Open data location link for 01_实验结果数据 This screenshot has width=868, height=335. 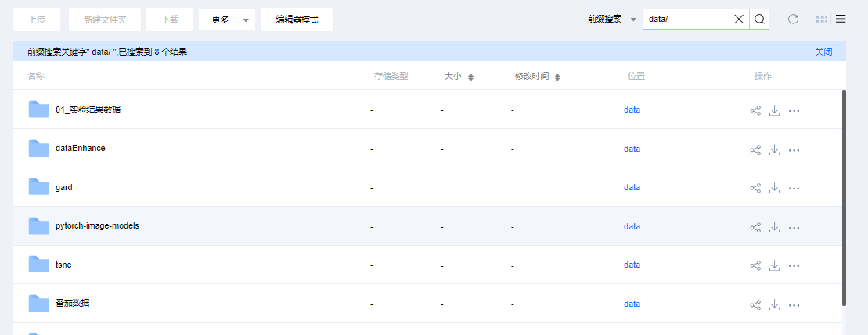pos(632,110)
